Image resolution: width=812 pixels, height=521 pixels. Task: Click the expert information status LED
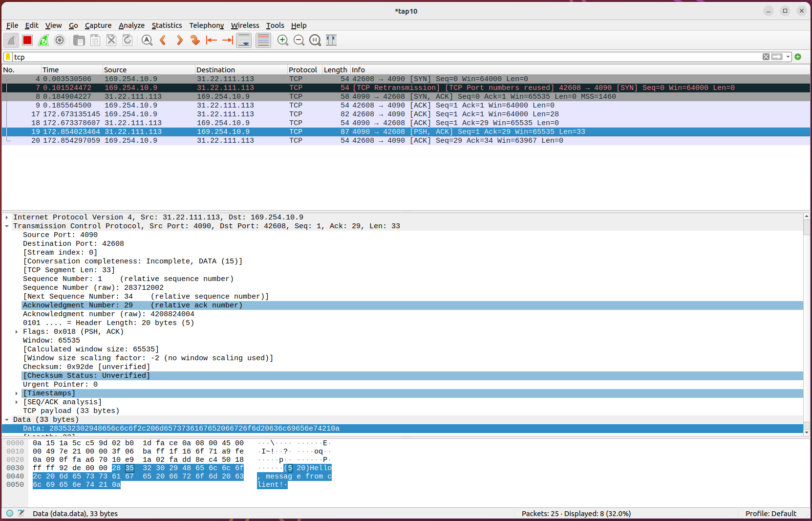point(10,513)
